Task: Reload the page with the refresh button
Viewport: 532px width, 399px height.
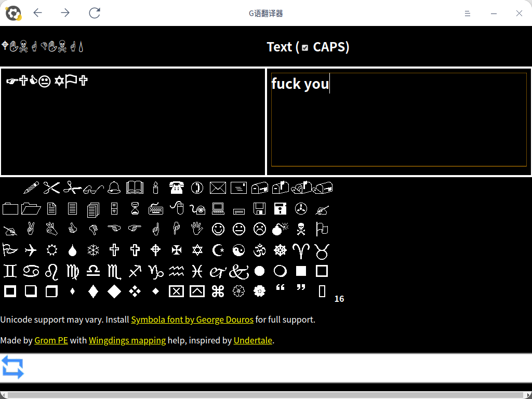Action: pos(95,13)
